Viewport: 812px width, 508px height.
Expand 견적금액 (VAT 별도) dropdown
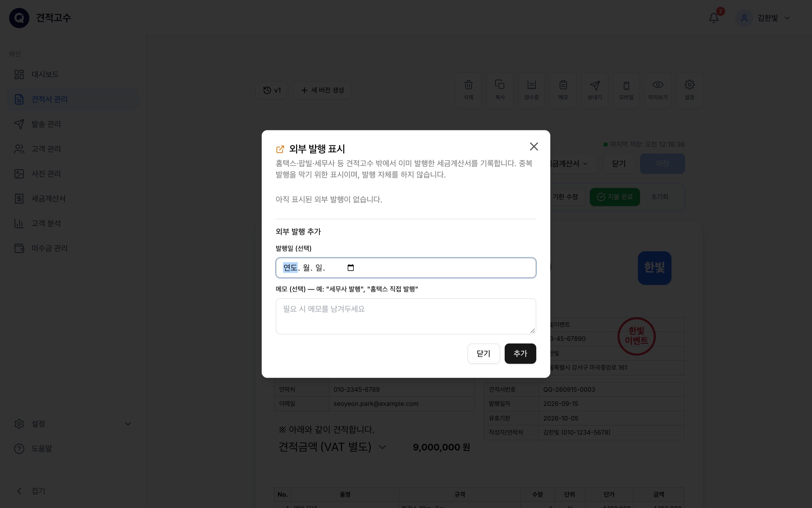pos(332,447)
